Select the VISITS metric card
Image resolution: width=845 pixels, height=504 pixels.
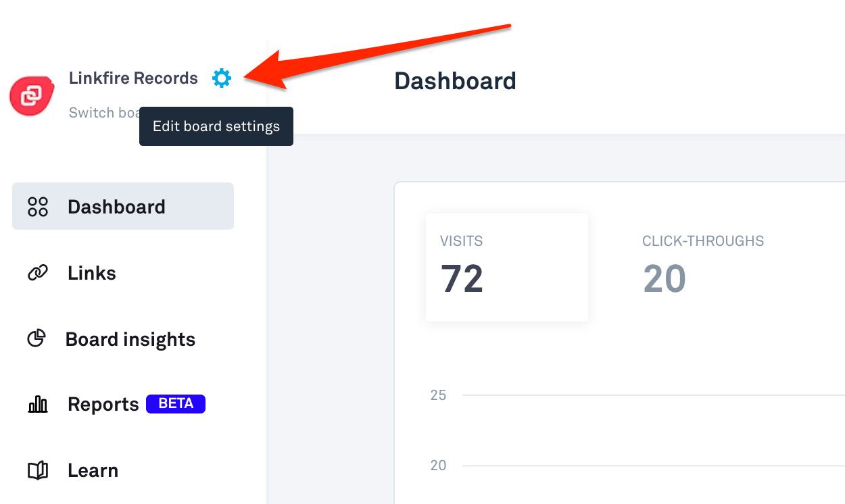(x=507, y=268)
